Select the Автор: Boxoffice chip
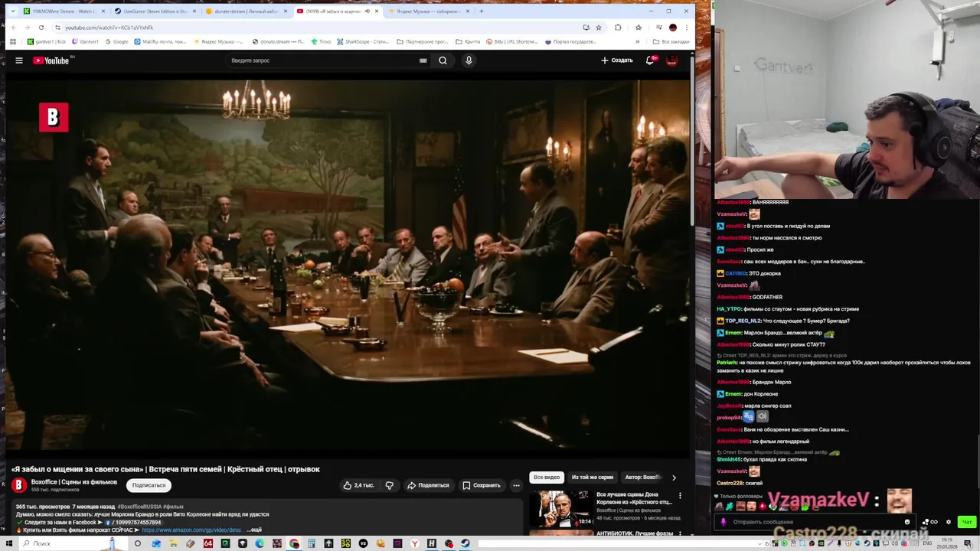Image resolution: width=980 pixels, height=551 pixels. tap(643, 478)
